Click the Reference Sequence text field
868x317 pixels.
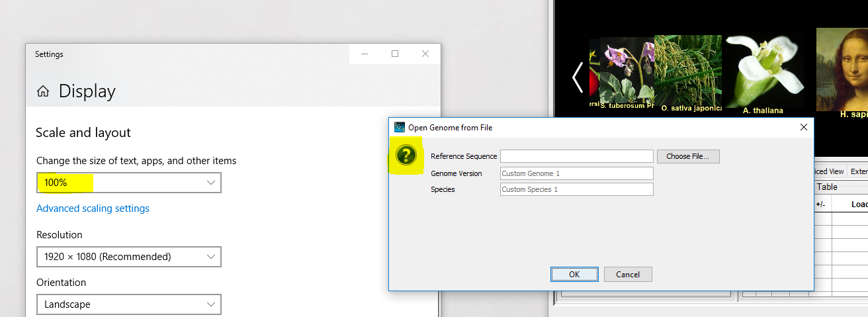point(576,156)
